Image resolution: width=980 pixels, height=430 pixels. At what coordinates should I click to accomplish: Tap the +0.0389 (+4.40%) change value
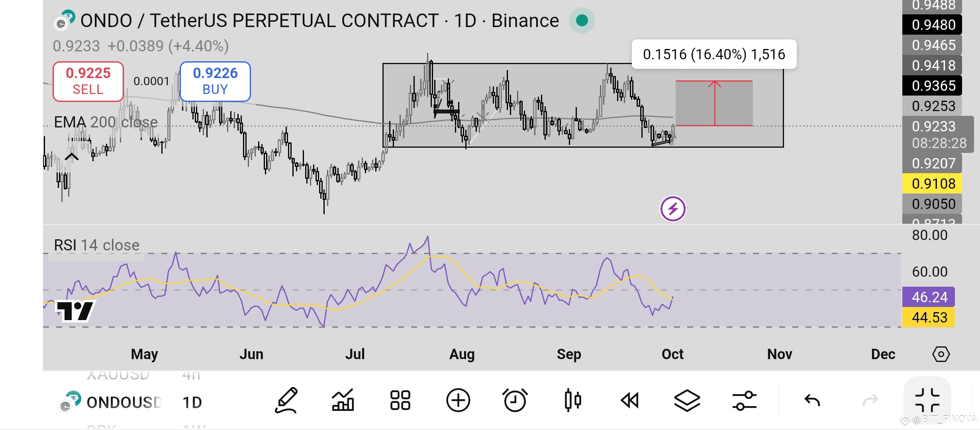(x=168, y=46)
